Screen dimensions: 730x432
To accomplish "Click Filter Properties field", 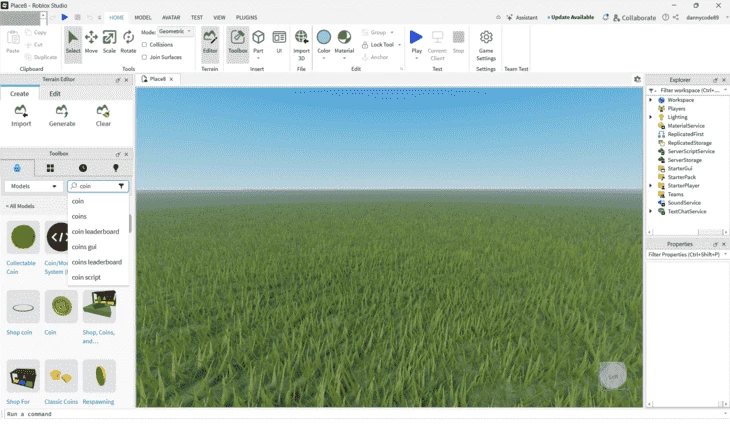I will click(x=684, y=255).
